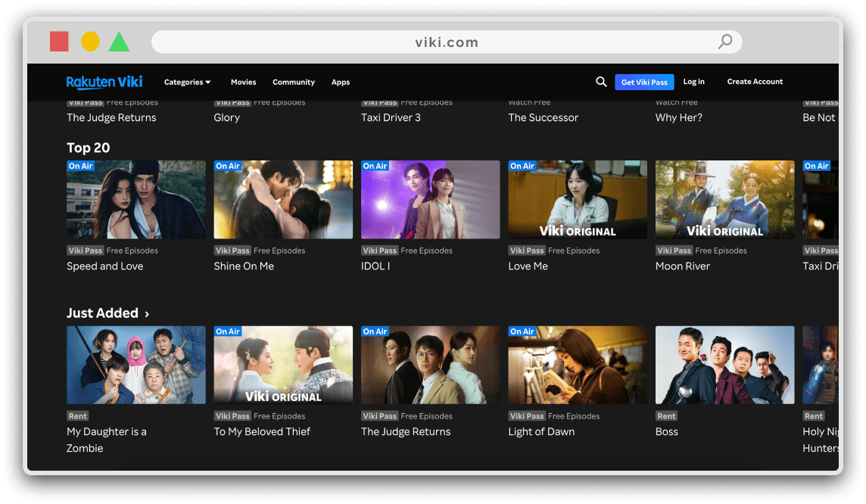Screen dimensions: 866x504
Task: Click the Just Added heading
Action: coord(102,313)
